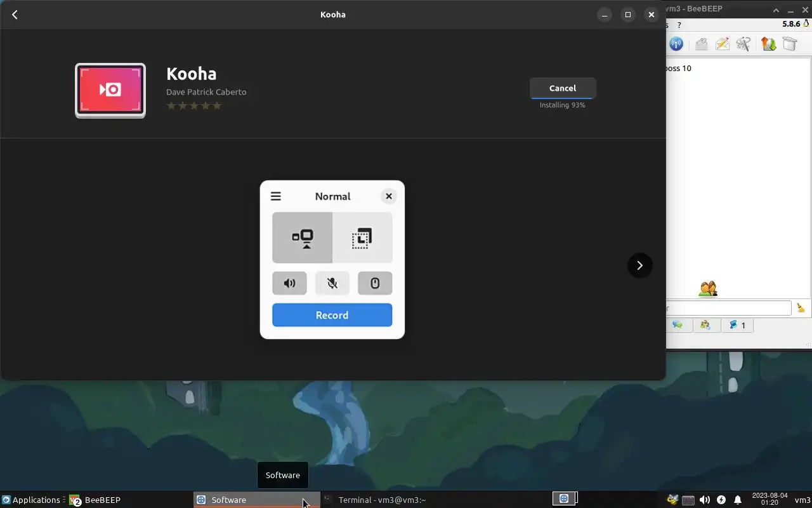This screenshot has height=508, width=812.
Task: Click the BeeBEEP blue network broadcast icon
Action: (x=676, y=44)
